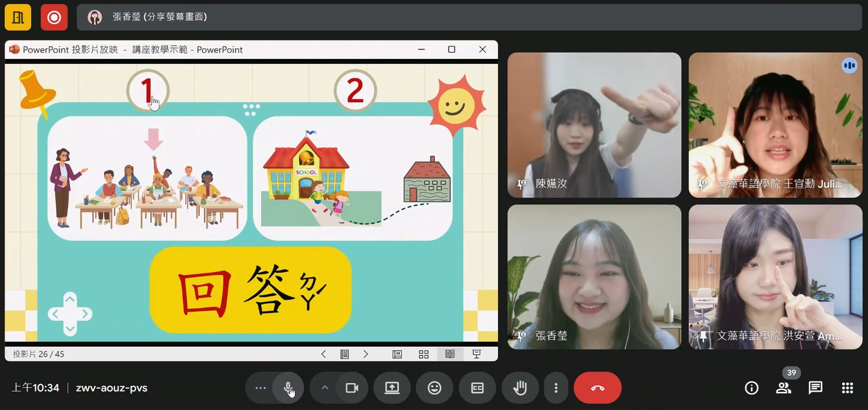868x410 pixels.
Task: Toggle the camera on or off
Action: click(x=352, y=388)
